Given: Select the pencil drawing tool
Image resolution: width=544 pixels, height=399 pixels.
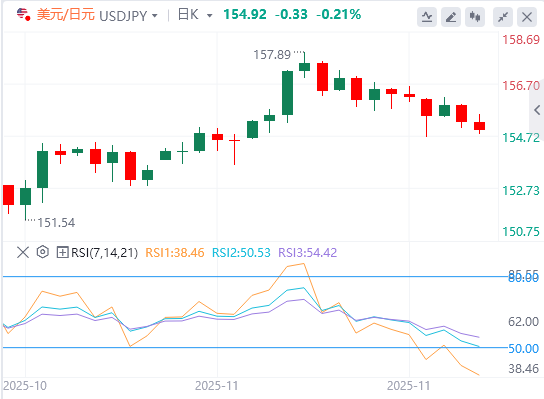Looking at the screenshot, I should click(x=451, y=17).
